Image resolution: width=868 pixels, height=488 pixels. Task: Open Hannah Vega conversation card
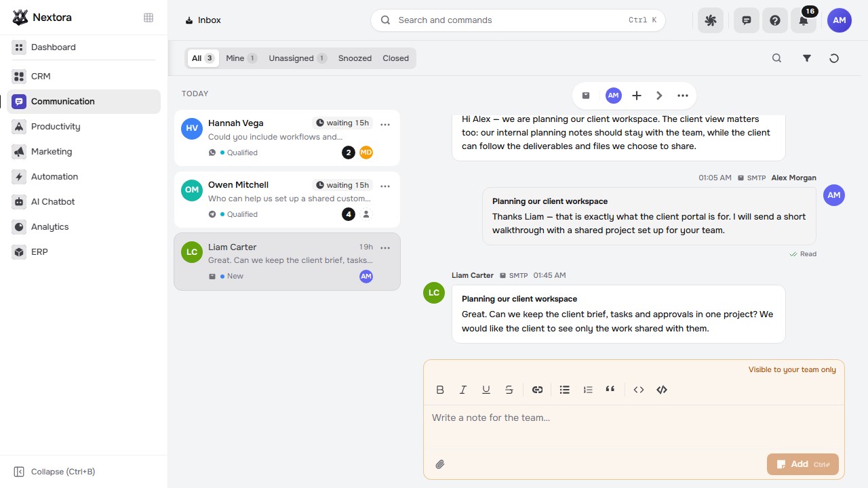(x=287, y=138)
